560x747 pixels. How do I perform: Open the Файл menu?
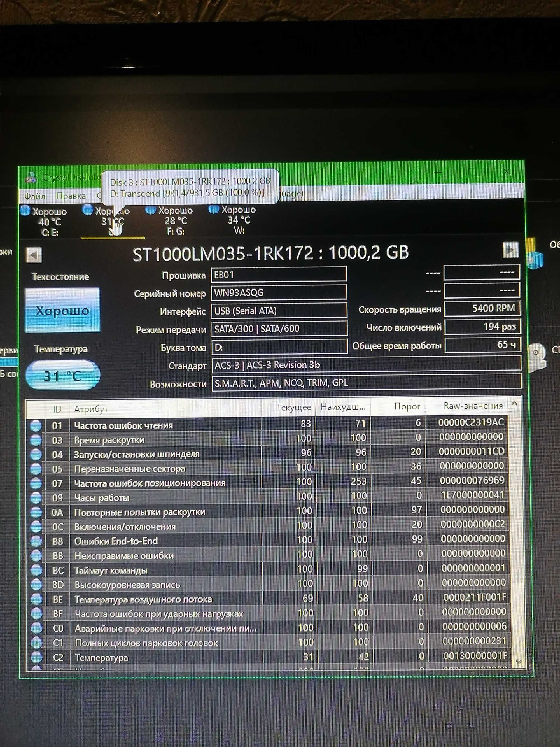(35, 196)
